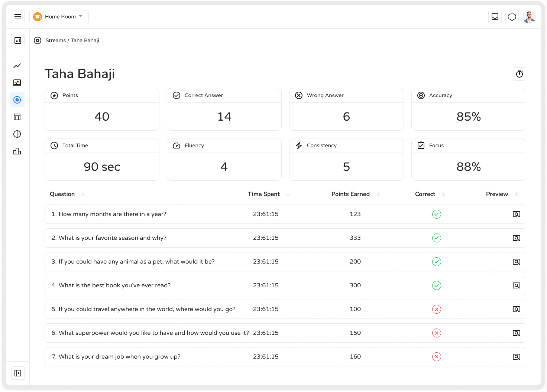
Task: Click the notifications hexagon icon
Action: [512, 16]
